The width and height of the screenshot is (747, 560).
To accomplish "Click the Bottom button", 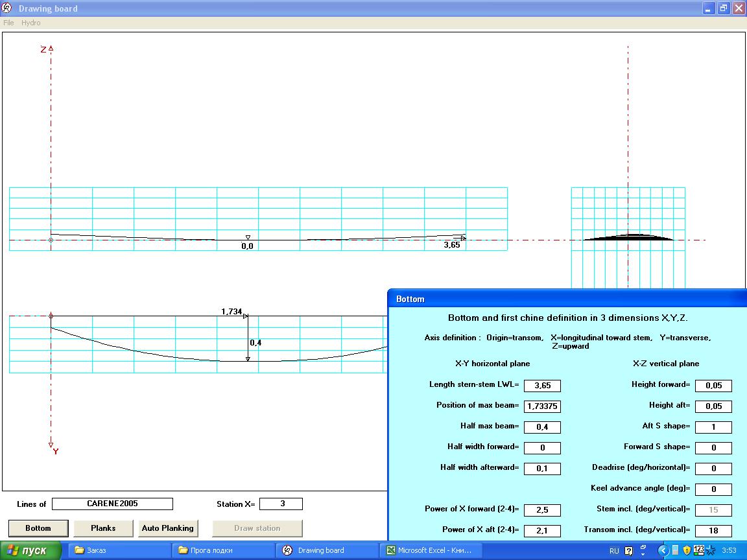I will click(38, 528).
